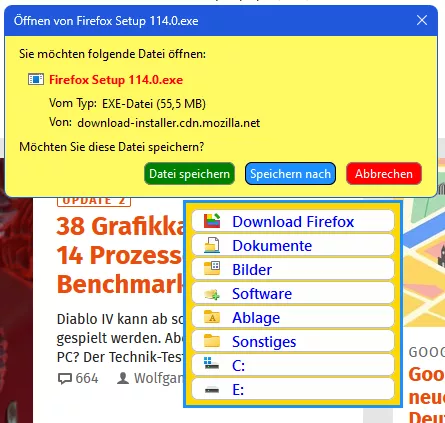This screenshot has width=445, height=423.
Task: Click the E: drive icon
Action: pos(212,390)
